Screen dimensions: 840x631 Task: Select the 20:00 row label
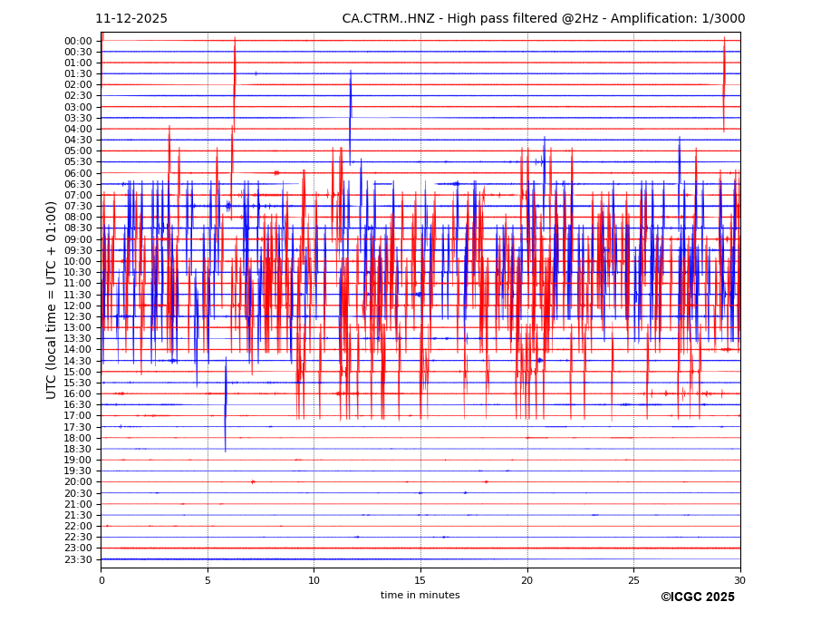coord(78,482)
